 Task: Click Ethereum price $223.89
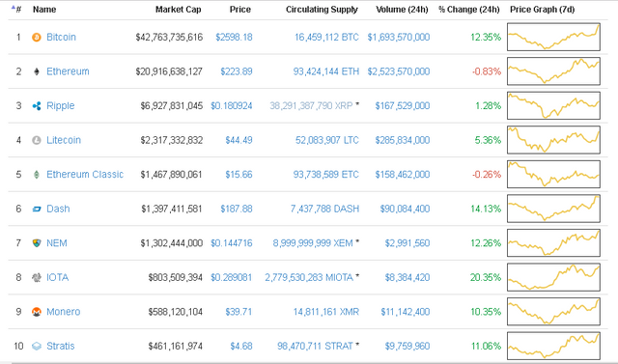(x=236, y=71)
